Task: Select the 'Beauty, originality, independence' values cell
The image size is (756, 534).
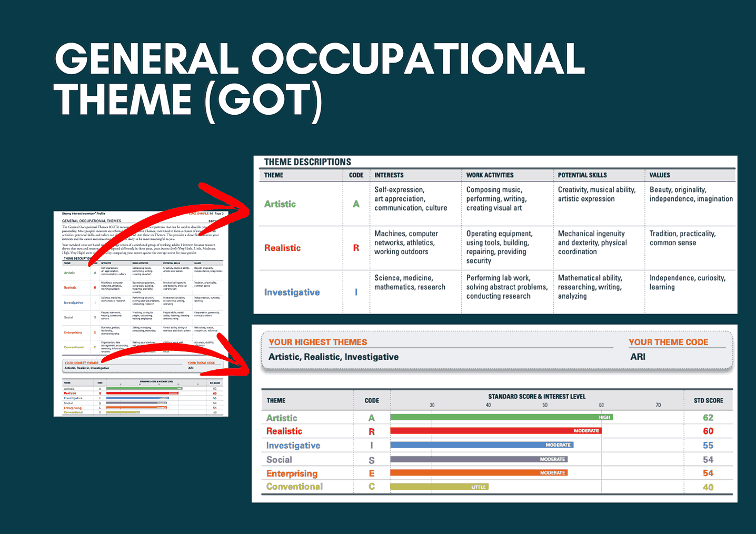Action: [691, 194]
